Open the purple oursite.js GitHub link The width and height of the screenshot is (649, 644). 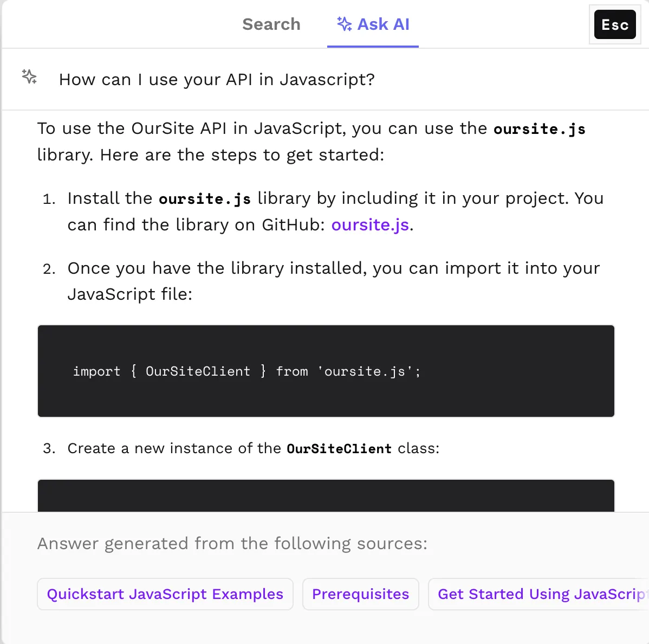click(370, 225)
